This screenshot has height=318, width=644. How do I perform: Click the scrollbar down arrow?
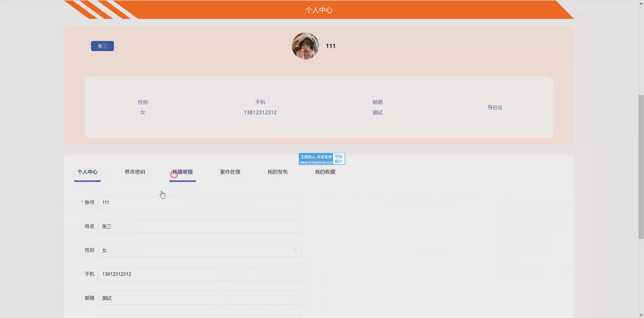[641, 315]
